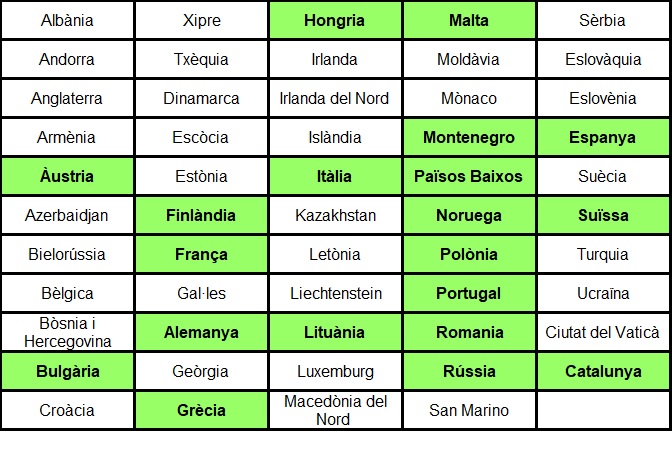Select the Itàlia cell
The height and width of the screenshot is (450, 672).
click(335, 176)
